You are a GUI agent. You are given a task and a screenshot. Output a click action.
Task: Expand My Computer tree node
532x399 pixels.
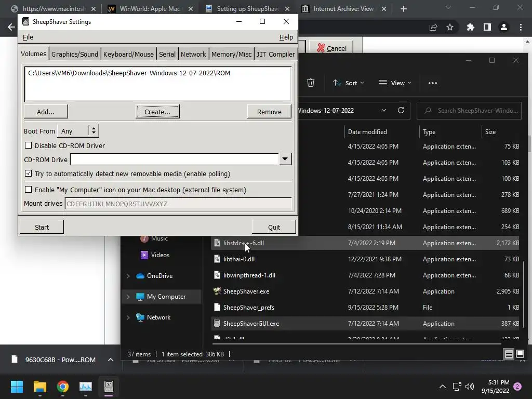tap(128, 297)
